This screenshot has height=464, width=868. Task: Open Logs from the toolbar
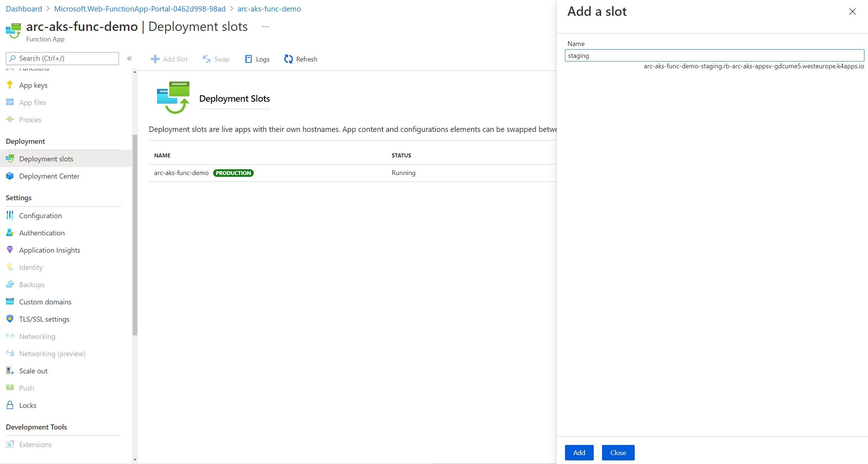click(257, 59)
